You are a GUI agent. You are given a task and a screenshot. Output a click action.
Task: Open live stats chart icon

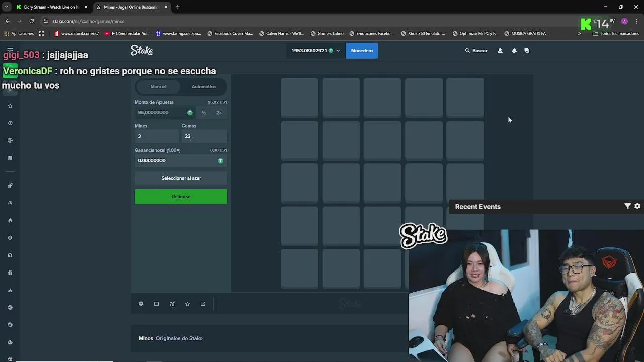172,304
